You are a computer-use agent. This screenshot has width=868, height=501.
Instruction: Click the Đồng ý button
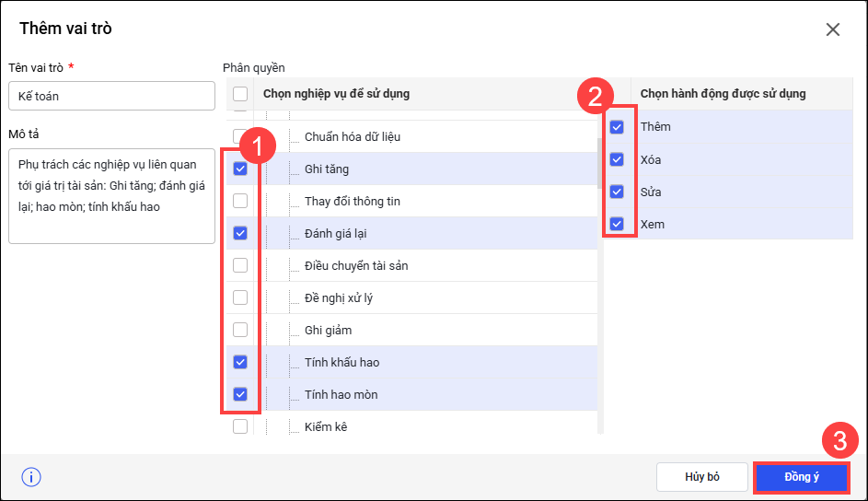801,477
